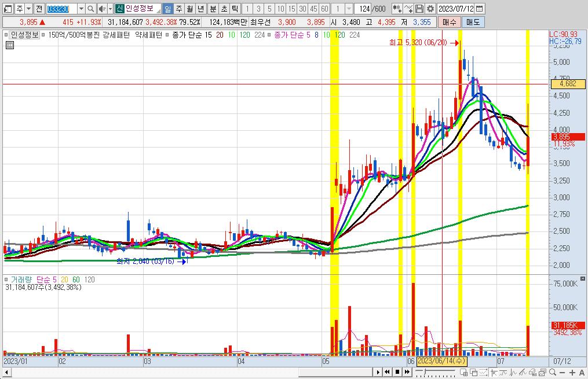Click the pencil-on-chart drawing icon

click(523, 372)
